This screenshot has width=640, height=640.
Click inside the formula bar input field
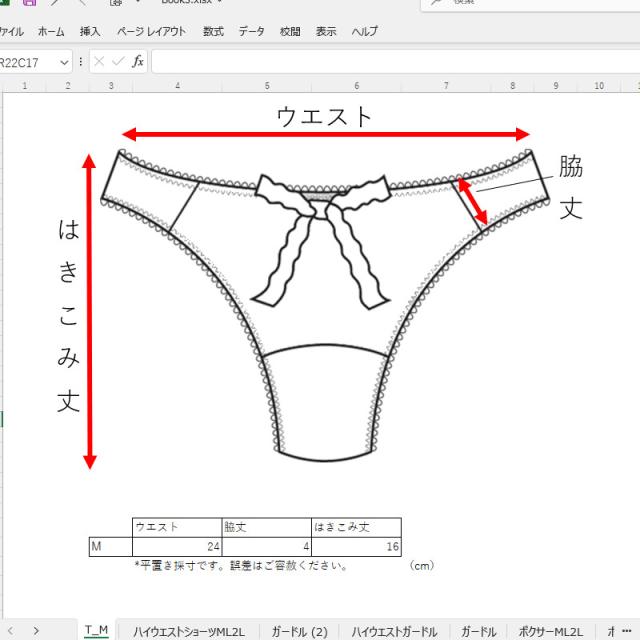(390, 62)
